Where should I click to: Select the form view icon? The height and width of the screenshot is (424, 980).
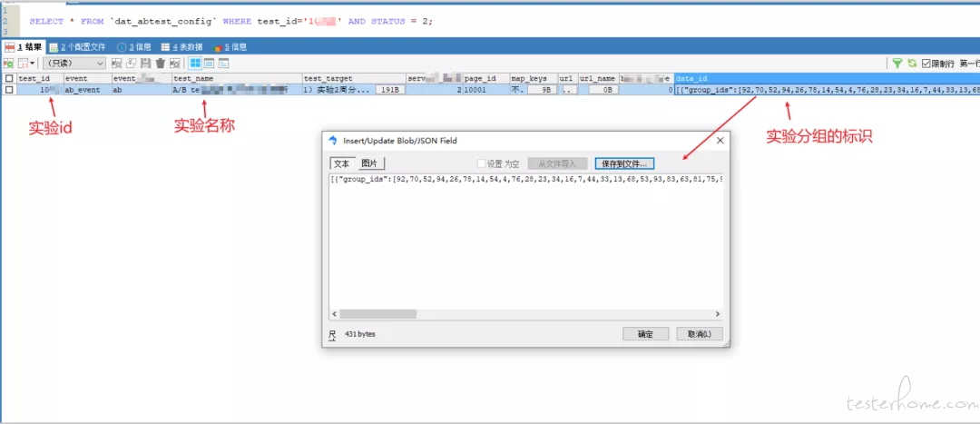tap(210, 64)
